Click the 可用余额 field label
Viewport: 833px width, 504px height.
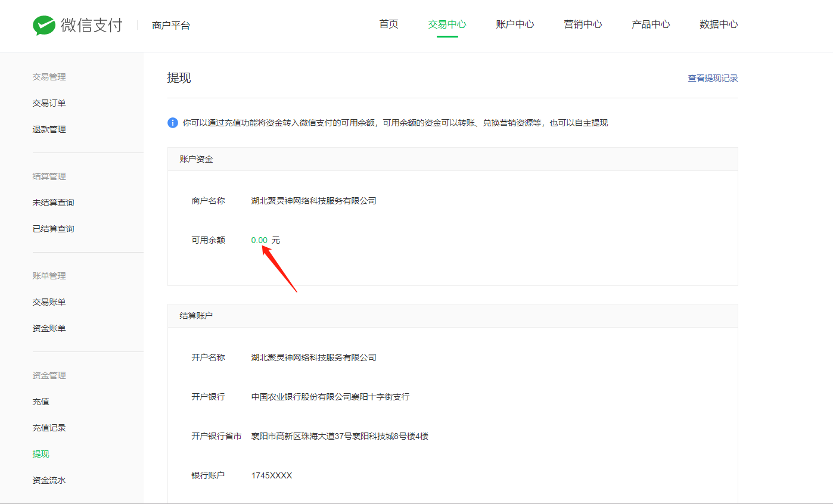click(x=208, y=240)
